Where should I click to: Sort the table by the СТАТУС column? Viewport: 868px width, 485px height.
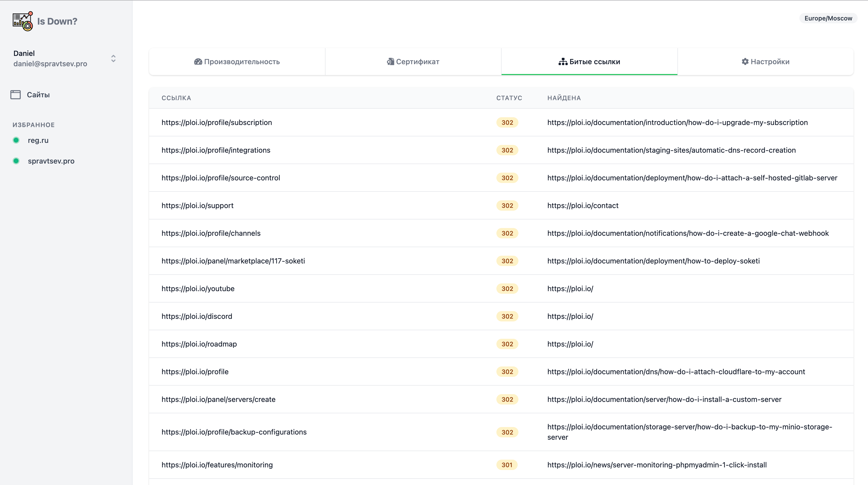pos(509,98)
